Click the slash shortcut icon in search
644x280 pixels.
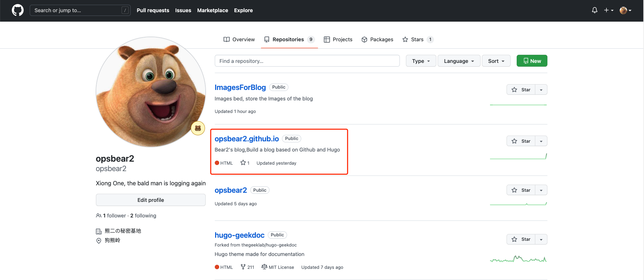tap(125, 10)
